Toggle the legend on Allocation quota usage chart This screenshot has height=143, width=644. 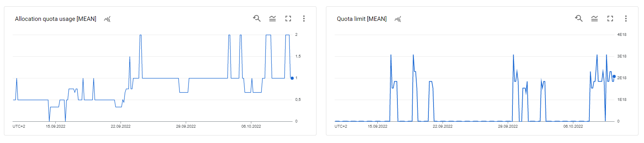273,19
